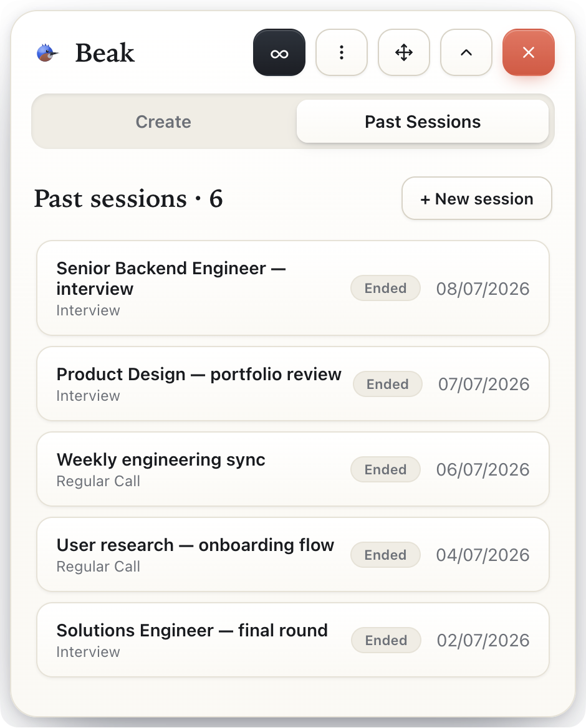
Task: Click the move widget arrows icon
Action: [x=404, y=52]
